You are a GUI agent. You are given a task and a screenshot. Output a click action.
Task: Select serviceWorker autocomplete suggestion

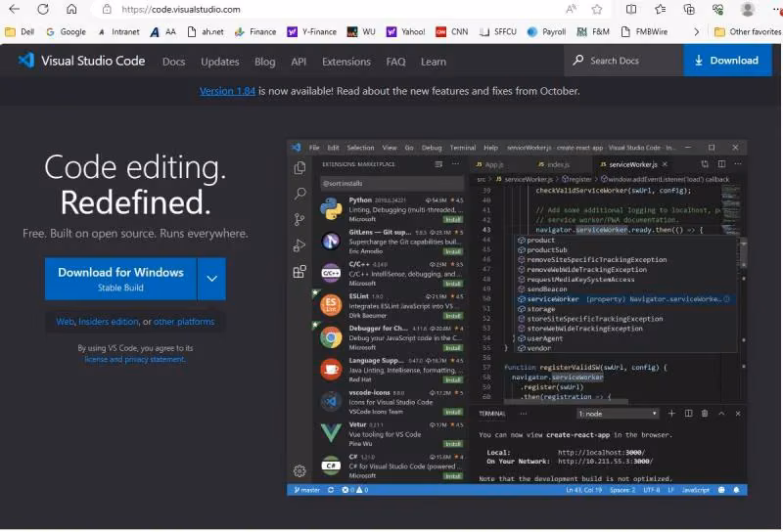624,299
